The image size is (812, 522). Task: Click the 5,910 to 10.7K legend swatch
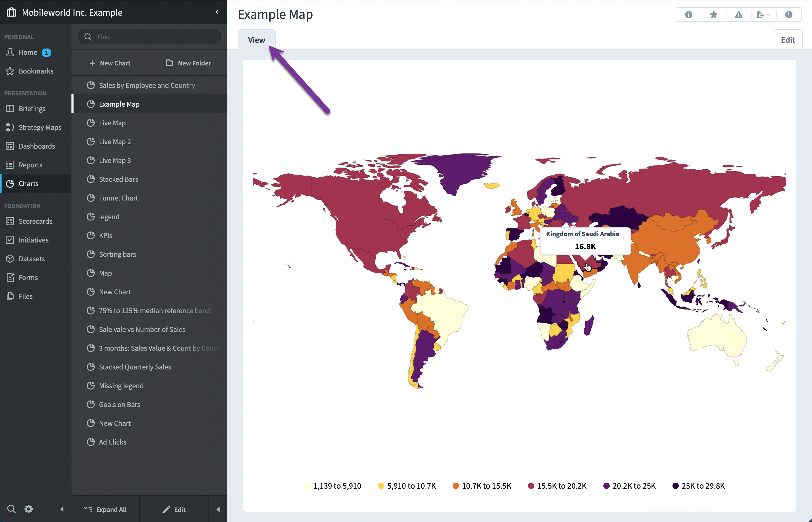click(x=381, y=486)
